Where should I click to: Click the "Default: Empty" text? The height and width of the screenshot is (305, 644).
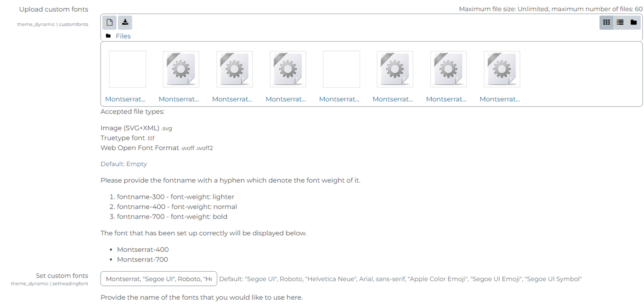124,164
